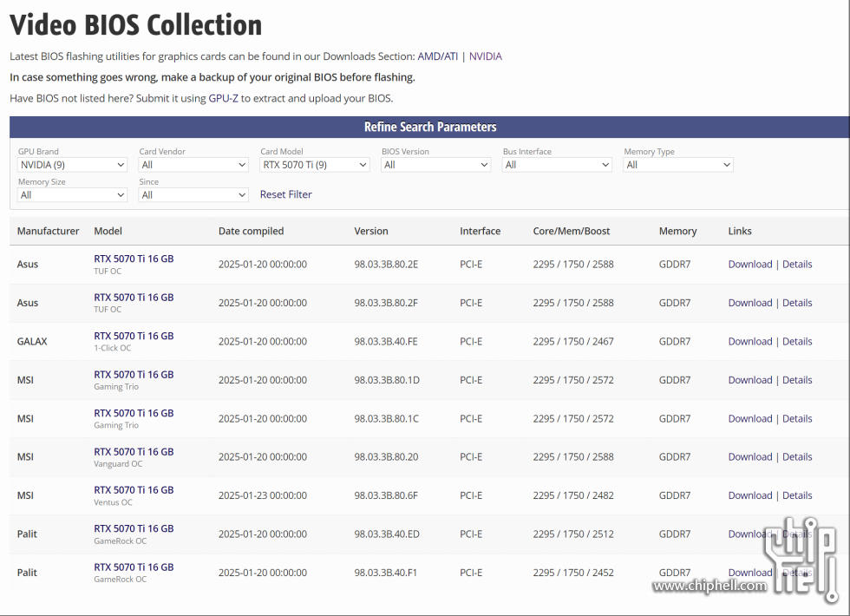
Task: View details for Asus 98.03.3B.80.2E BIOS
Action: tap(797, 264)
